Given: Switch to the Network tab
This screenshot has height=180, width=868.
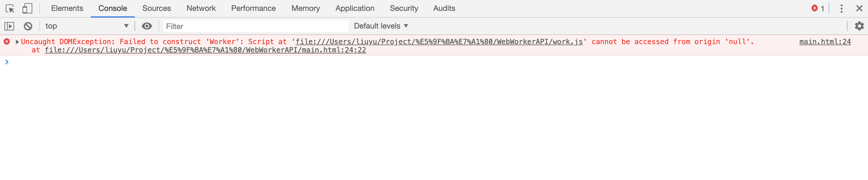Looking at the screenshot, I should click(201, 8).
